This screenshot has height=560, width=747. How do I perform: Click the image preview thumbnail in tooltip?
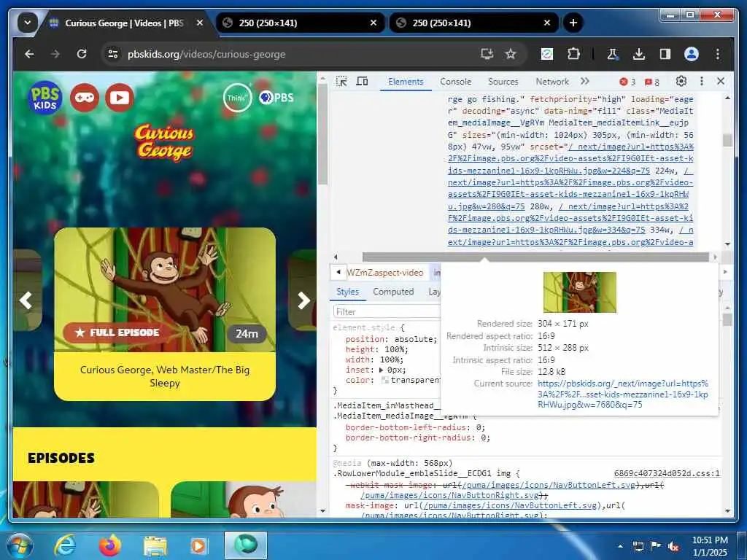click(580, 292)
